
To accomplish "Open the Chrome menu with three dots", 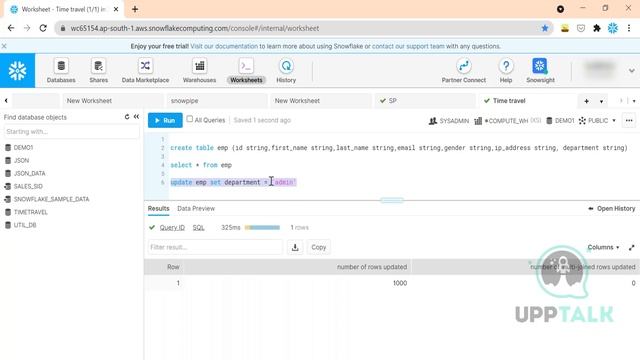I will [x=629, y=28].
